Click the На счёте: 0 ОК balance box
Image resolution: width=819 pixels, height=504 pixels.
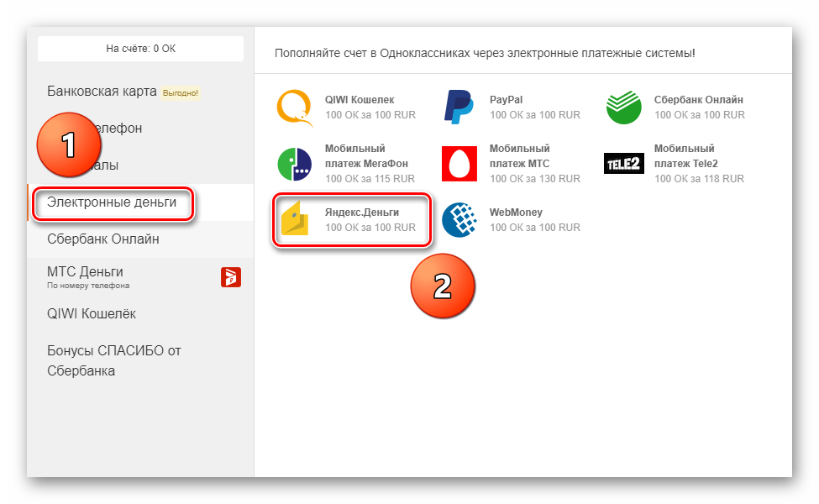140,49
